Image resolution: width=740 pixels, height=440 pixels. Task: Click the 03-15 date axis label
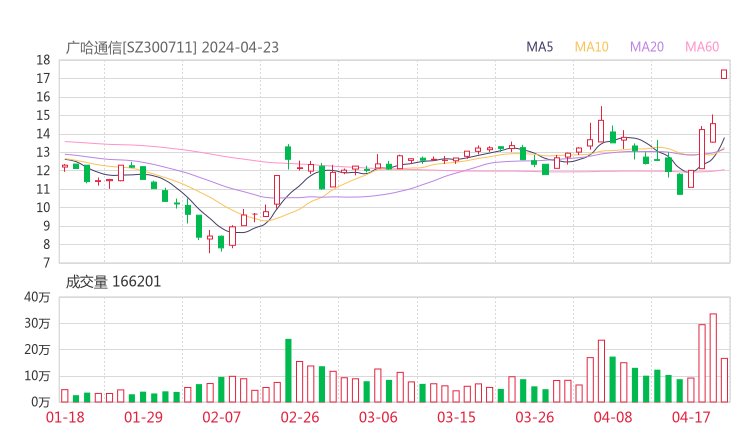456,417
